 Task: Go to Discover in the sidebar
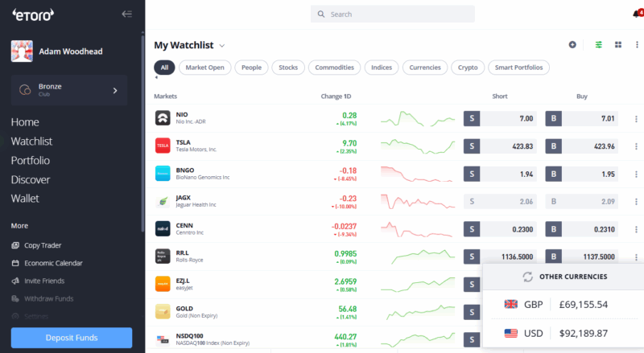[x=30, y=179]
